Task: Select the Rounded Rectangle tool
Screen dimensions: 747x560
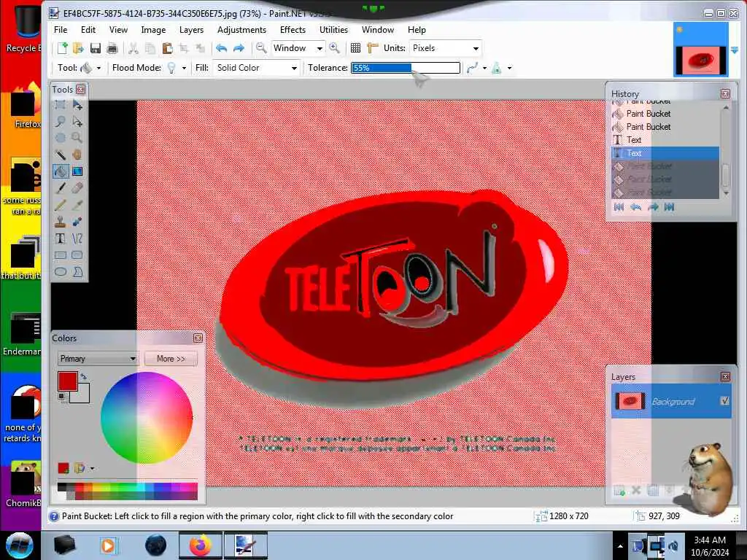Action: click(77, 255)
